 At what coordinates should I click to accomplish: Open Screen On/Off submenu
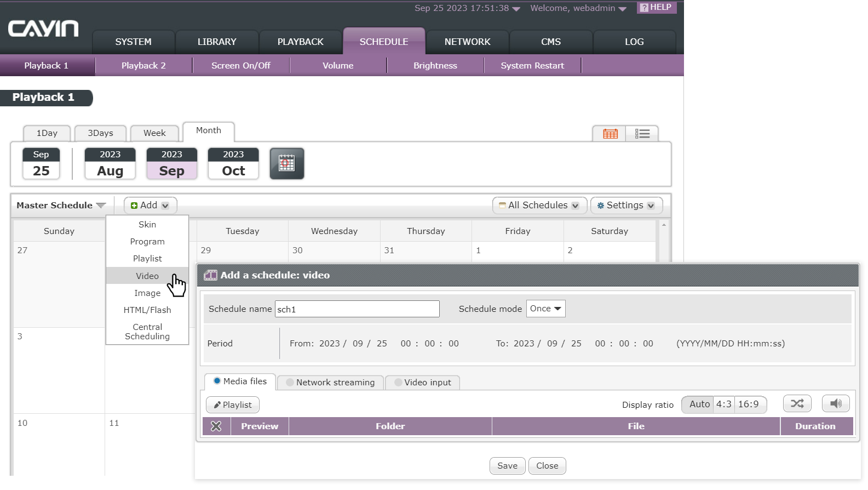(241, 65)
